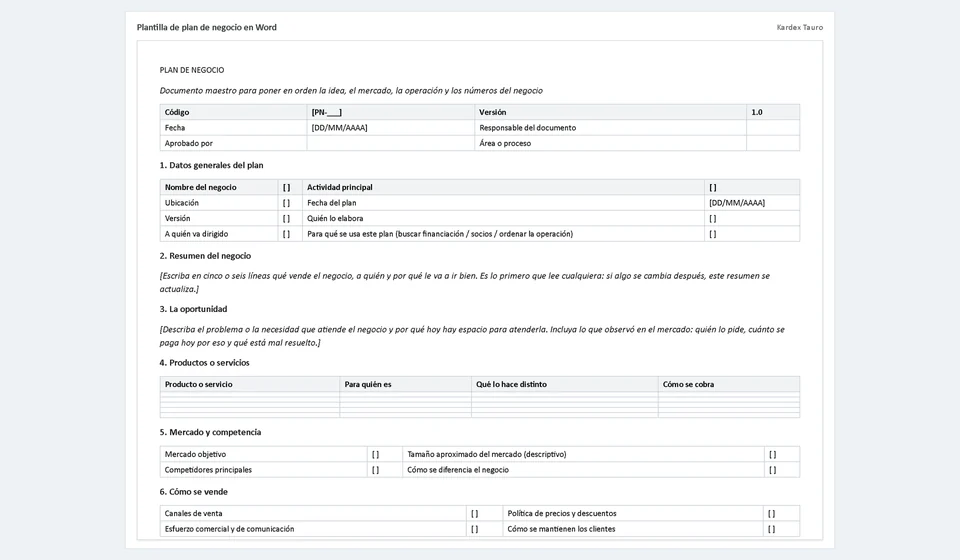Click the 'Área o proceso' cell

pyautogui.click(x=610, y=143)
